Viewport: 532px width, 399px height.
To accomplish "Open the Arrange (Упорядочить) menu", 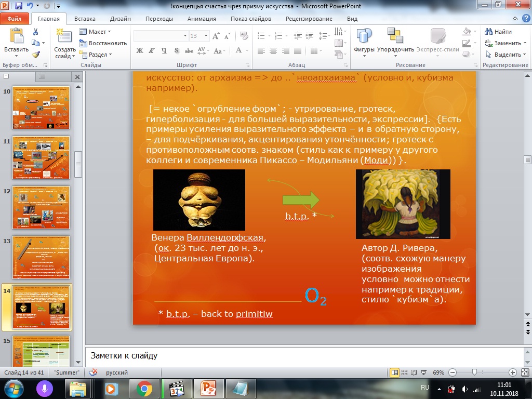I will [395, 43].
